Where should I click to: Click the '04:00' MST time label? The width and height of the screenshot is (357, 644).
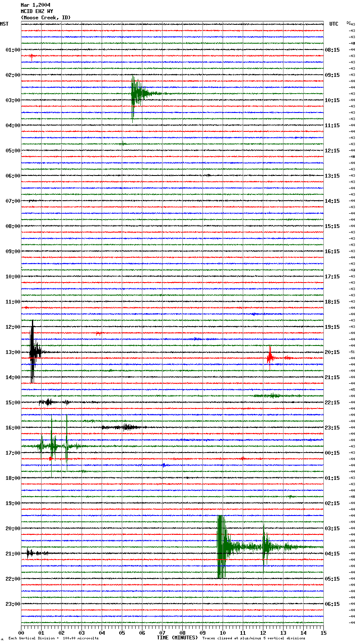(x=13, y=126)
